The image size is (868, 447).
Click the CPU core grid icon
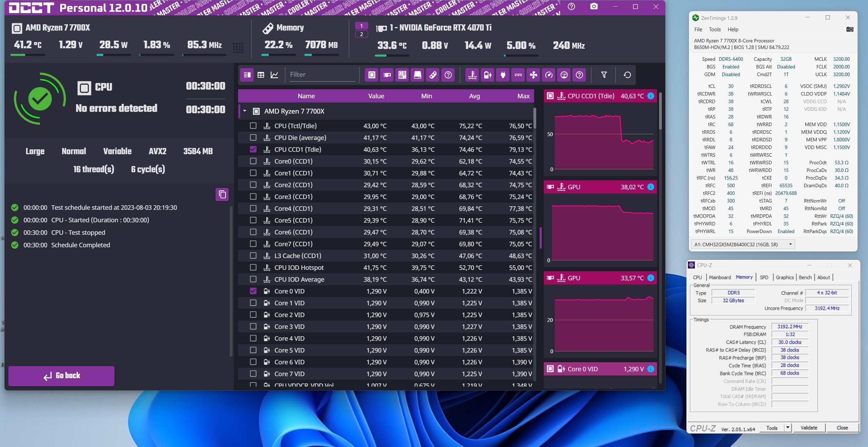[x=238, y=48]
